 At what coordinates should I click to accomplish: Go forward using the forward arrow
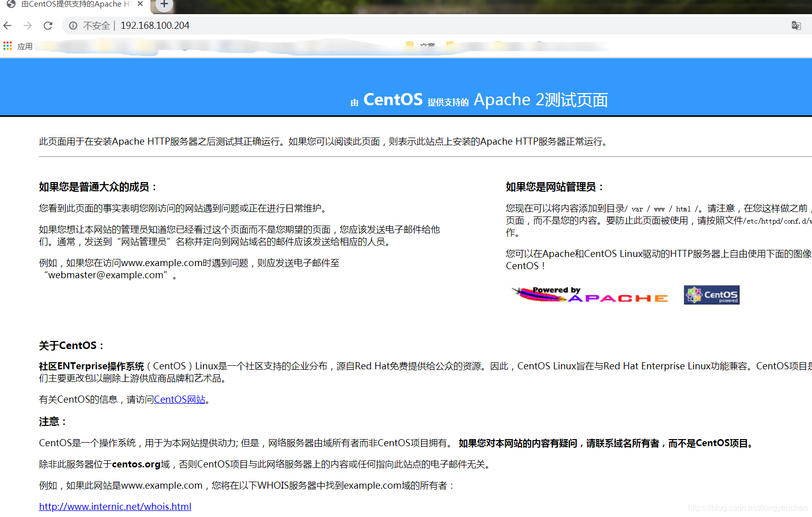[28, 25]
